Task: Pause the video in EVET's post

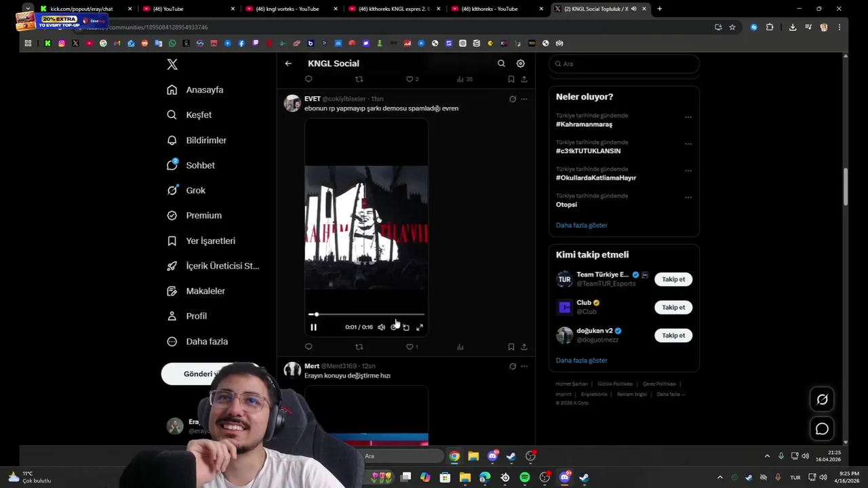Action: pos(313,327)
